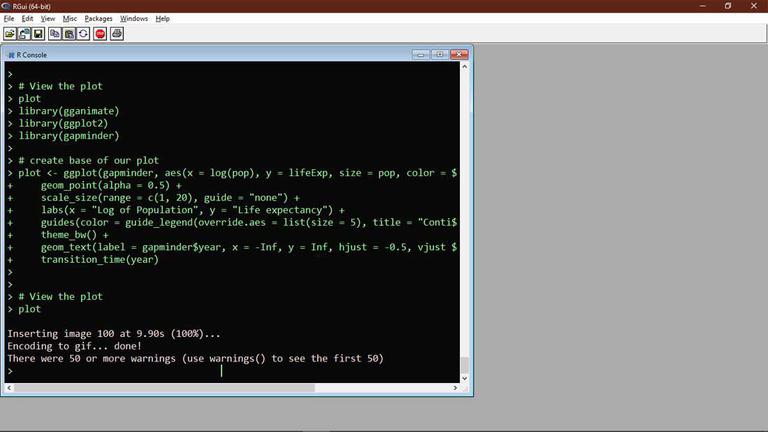The width and height of the screenshot is (768, 432).
Task: Maximize the R Console child window
Action: [440, 54]
